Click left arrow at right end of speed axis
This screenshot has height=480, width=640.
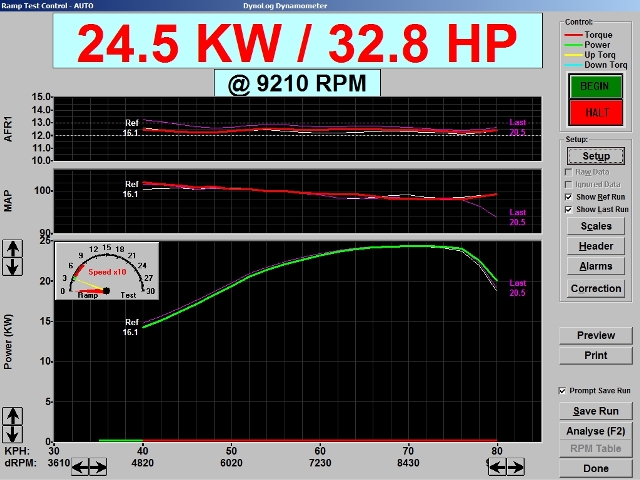pos(498,467)
